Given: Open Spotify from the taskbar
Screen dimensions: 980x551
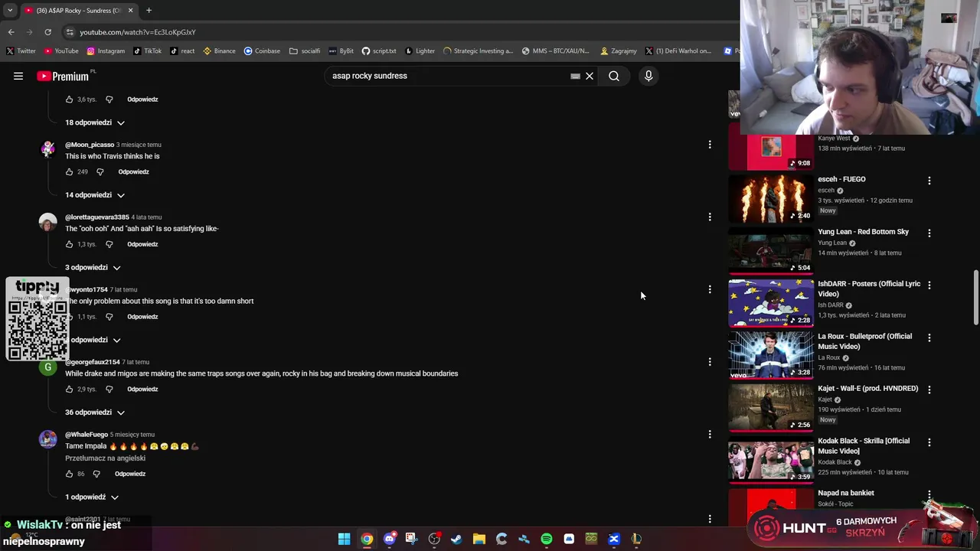Looking at the screenshot, I should click(547, 540).
